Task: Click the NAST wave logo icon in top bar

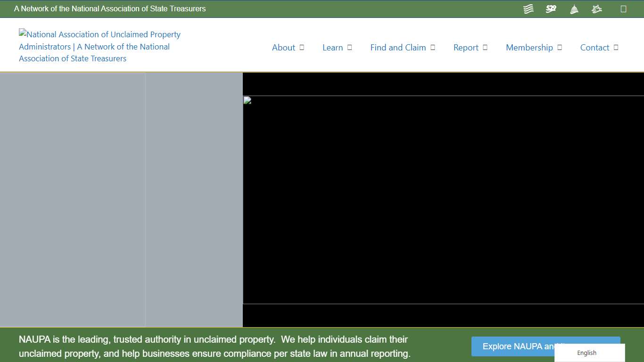Action: (528, 8)
